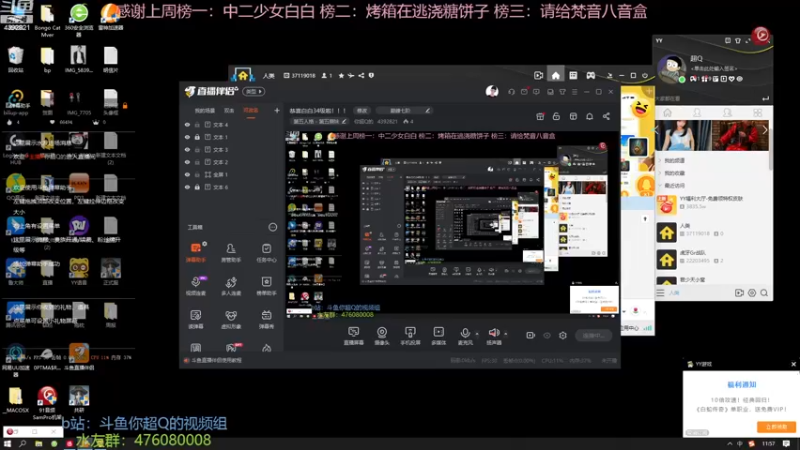Image resolution: width=800 pixels, height=450 pixels.
Task: Open the 类型 selector next to logo
Action: click(x=254, y=91)
